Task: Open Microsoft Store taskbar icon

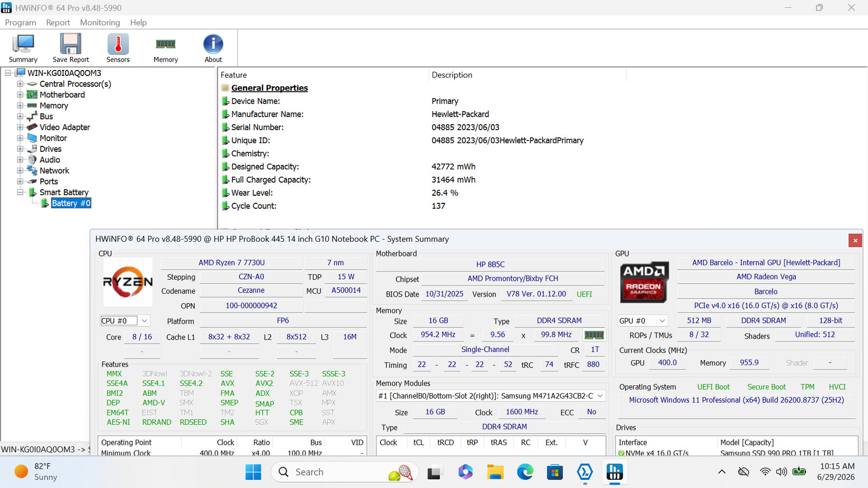Action: coord(554,472)
